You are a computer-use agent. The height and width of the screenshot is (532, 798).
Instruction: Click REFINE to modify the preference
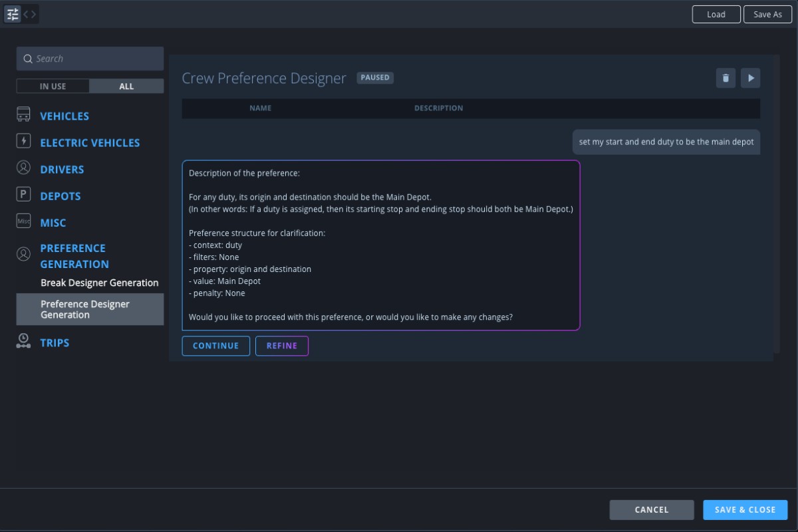click(x=282, y=345)
